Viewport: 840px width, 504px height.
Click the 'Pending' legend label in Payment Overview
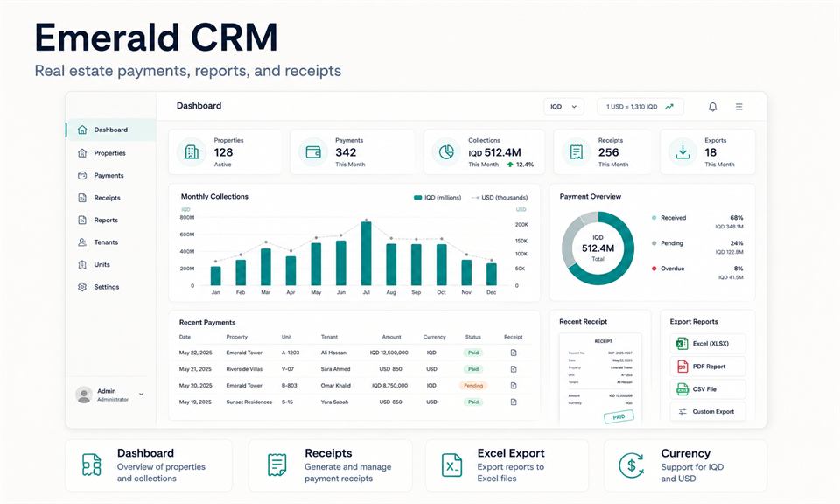pos(672,243)
